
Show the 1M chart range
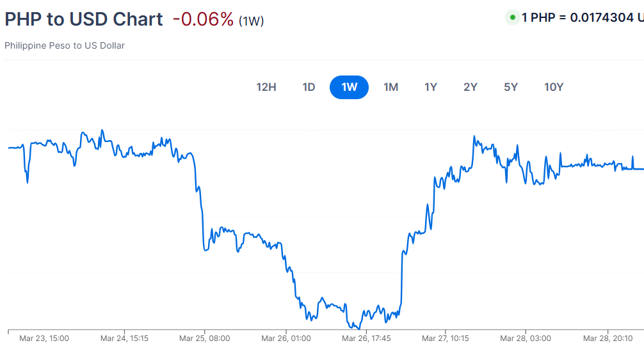(x=390, y=87)
